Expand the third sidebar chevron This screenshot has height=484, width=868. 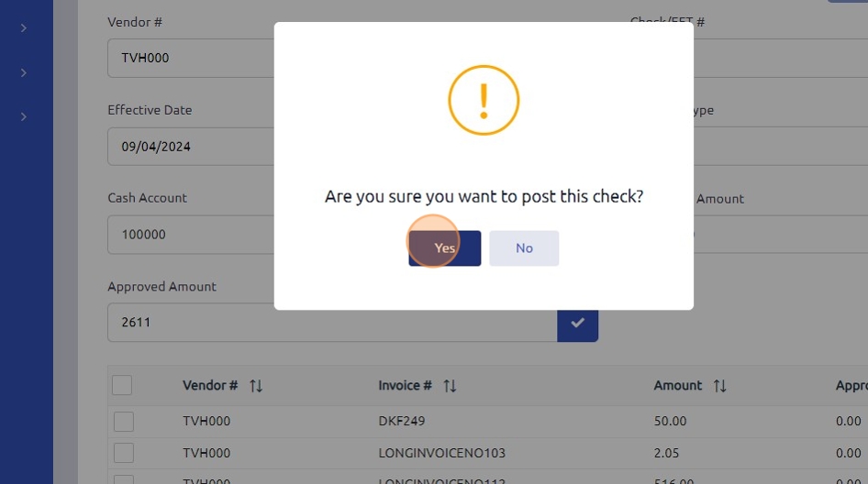(x=24, y=116)
